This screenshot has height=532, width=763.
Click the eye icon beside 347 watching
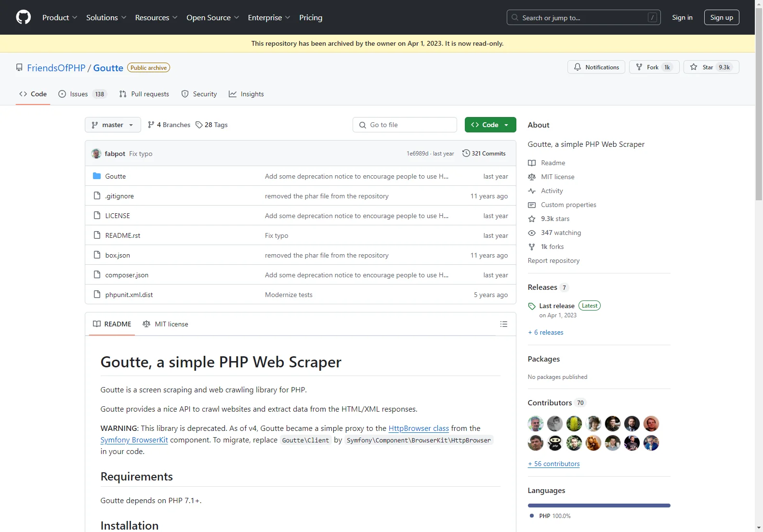point(532,233)
